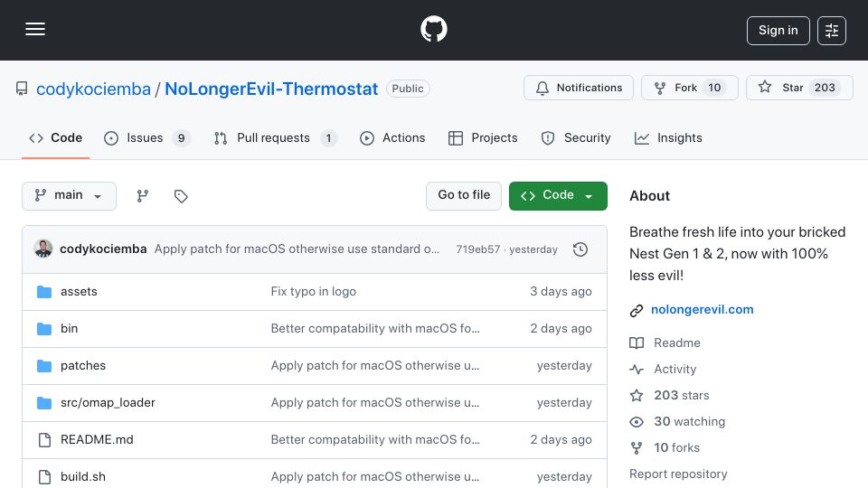This screenshot has height=488, width=868.
Task: Open the hamburger navigation menu
Action: 35,29
